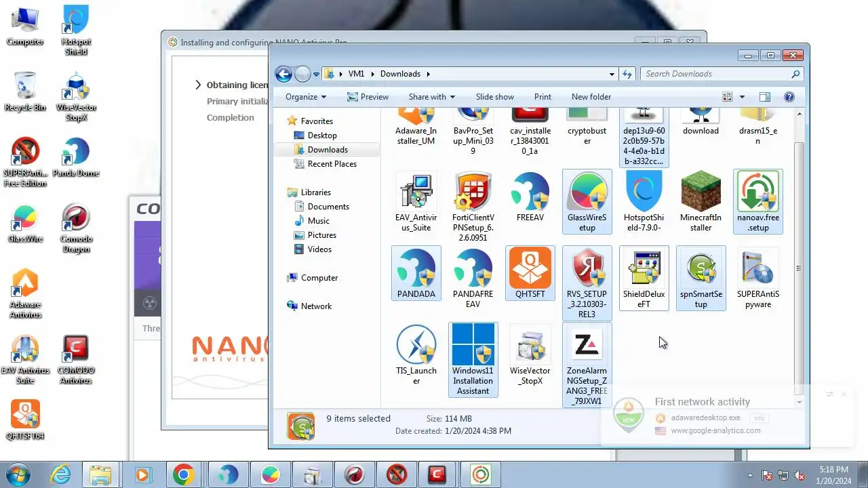
Task: Open Recent Places in Favorites
Action: 332,164
